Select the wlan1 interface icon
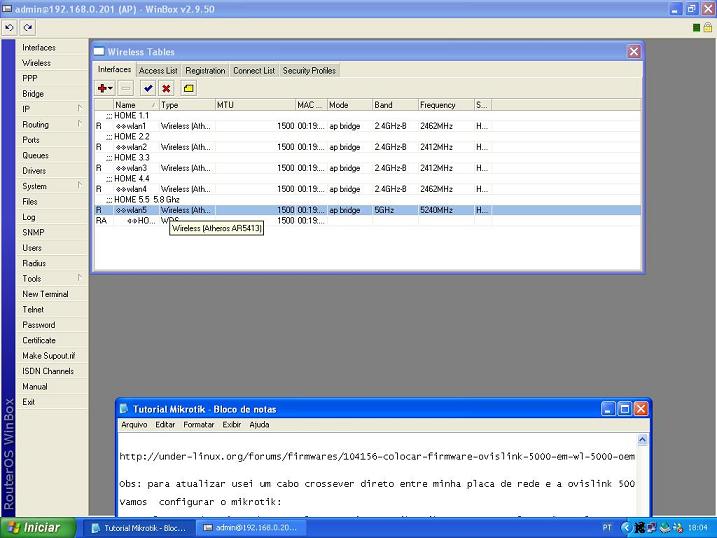The height and width of the screenshot is (538, 717). 121,126
